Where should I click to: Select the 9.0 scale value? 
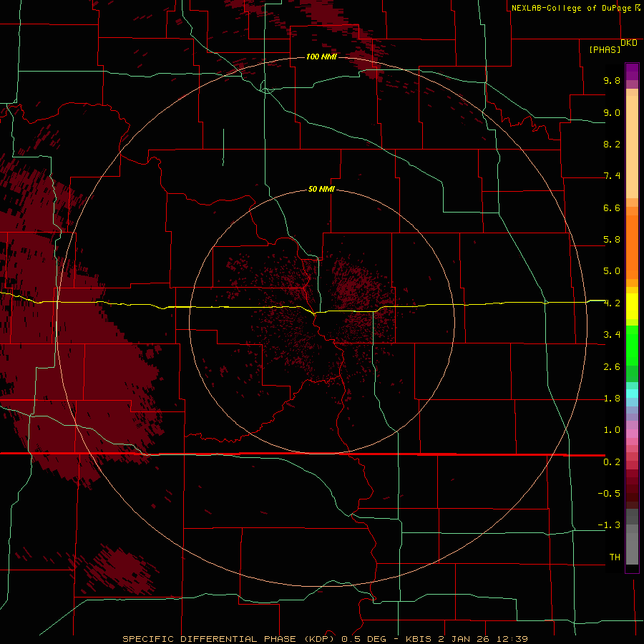tap(612, 112)
